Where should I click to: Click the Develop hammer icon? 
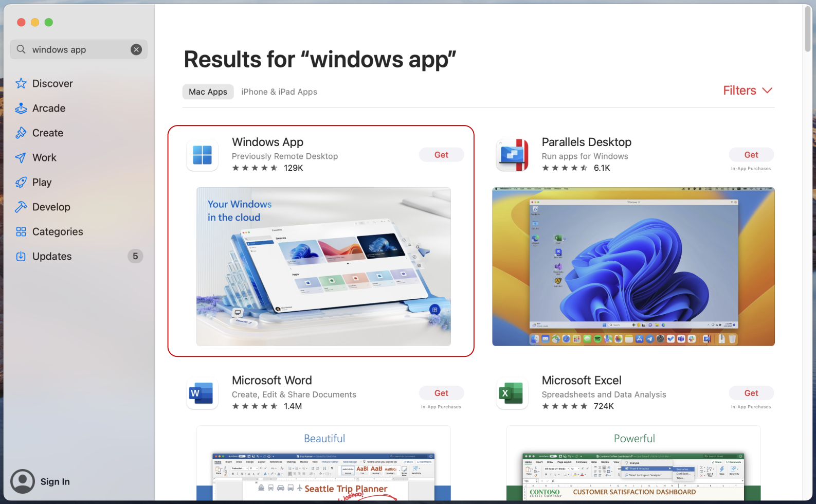[x=21, y=207]
